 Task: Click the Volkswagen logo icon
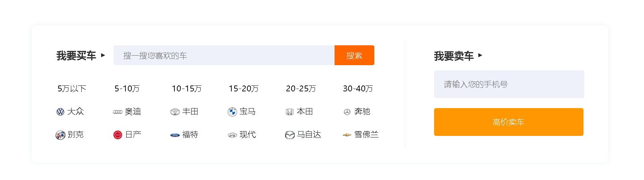pyautogui.click(x=60, y=112)
